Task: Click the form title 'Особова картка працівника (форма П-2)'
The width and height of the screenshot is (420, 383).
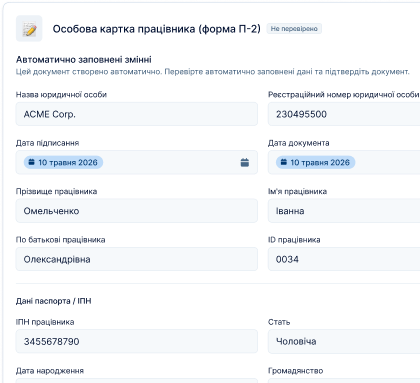Action: tap(157, 29)
